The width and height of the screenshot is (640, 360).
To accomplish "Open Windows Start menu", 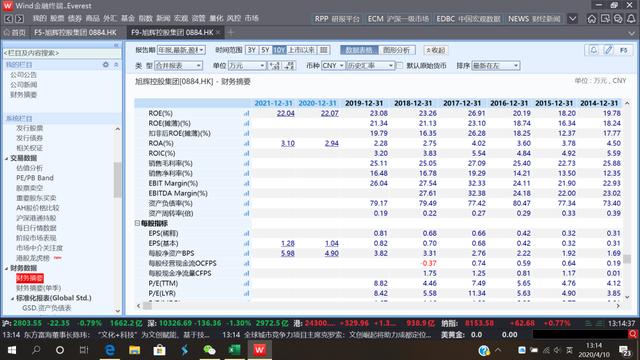I will coord(12,350).
